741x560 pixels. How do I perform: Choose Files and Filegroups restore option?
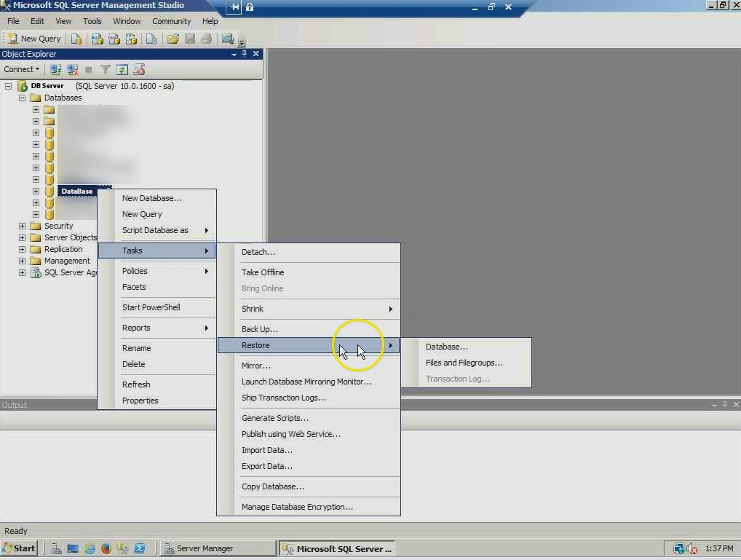tap(464, 363)
